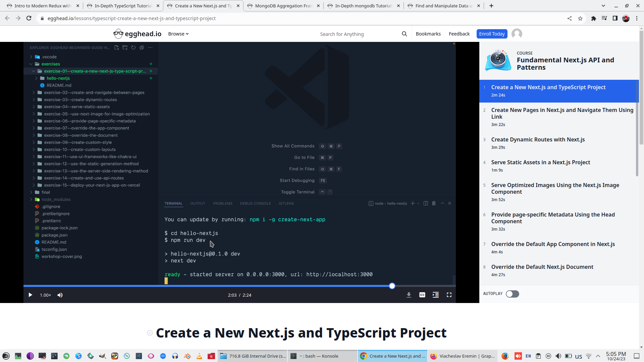Click the New File icon in Explorer

117,48
